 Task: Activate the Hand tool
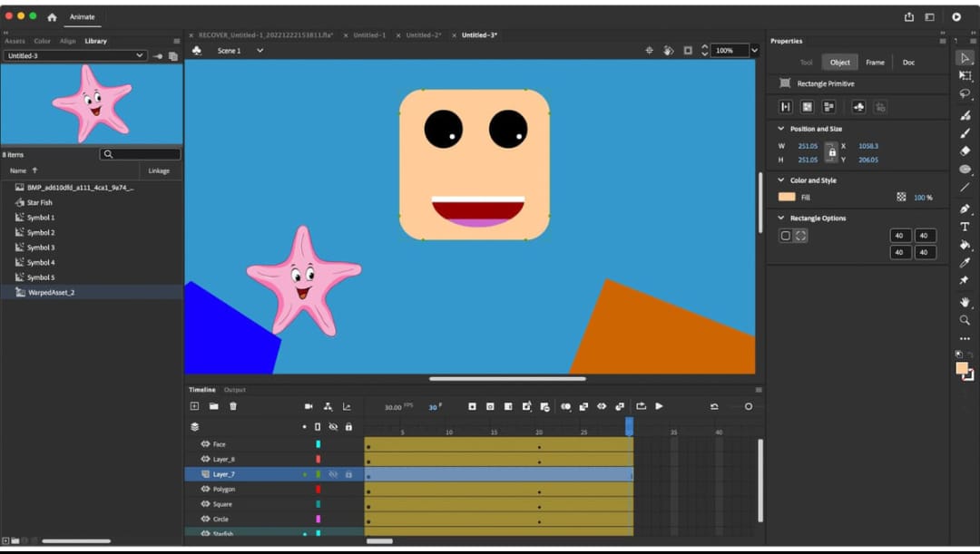point(965,302)
